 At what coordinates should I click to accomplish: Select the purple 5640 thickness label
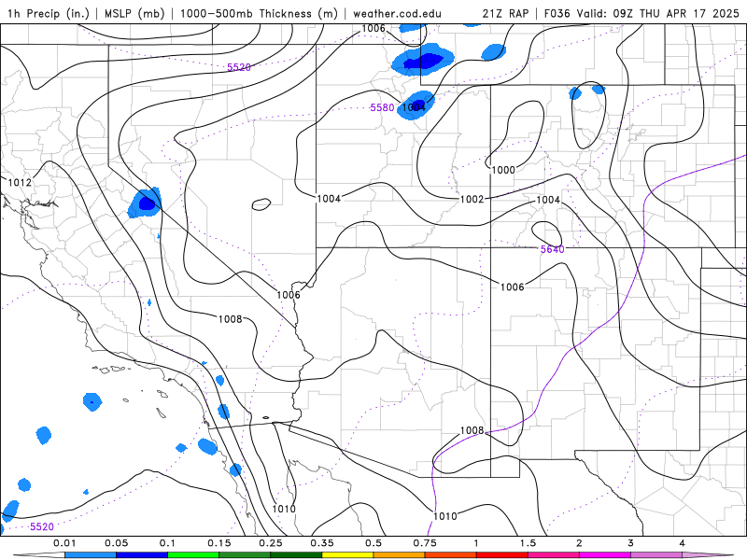[x=552, y=249]
